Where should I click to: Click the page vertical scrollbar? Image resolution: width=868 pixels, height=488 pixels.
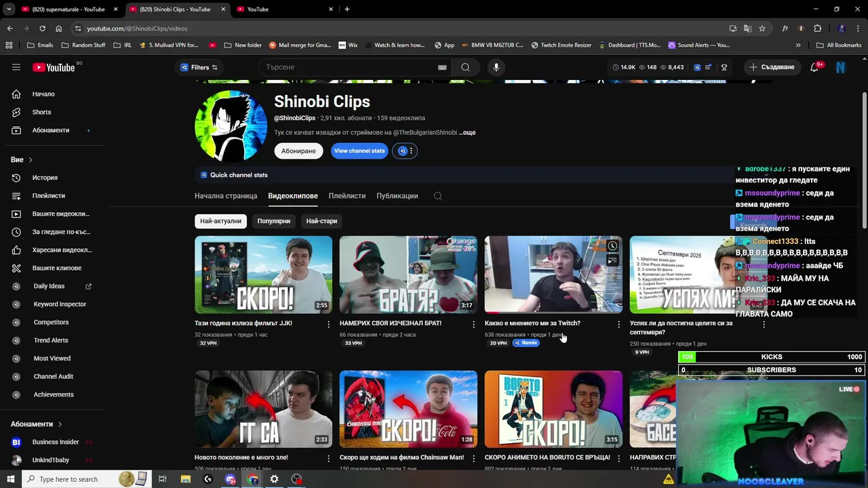click(864, 159)
